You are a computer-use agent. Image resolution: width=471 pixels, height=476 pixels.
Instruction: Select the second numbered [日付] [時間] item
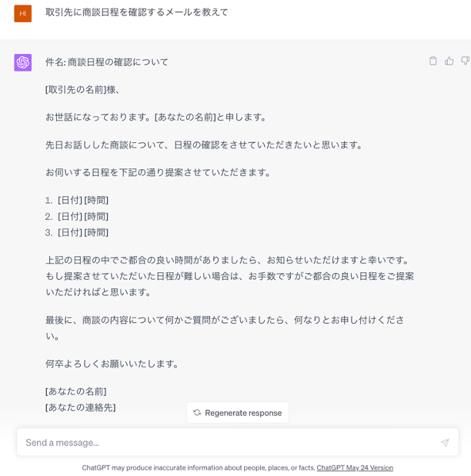[x=77, y=216]
